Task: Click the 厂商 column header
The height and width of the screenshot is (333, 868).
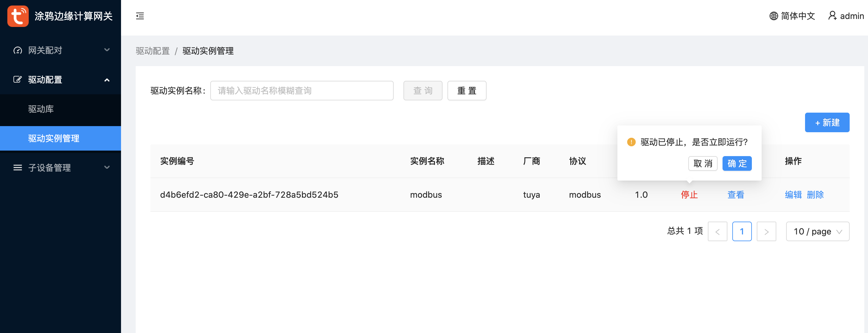Action: click(531, 161)
